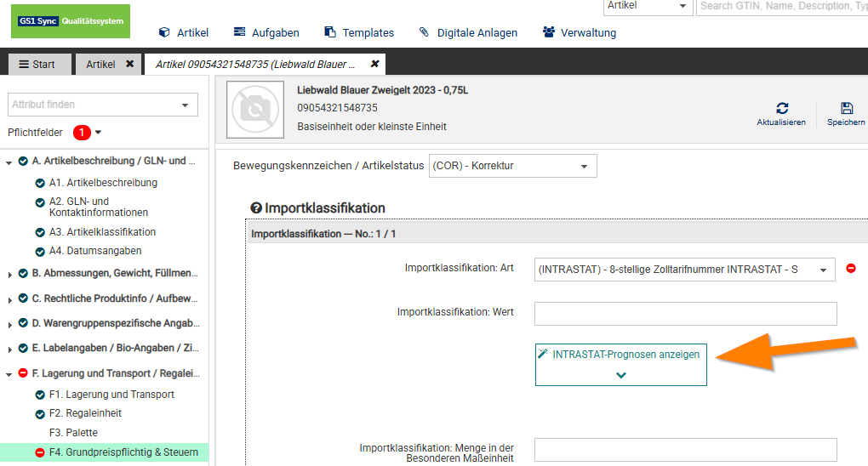868x466 pixels.
Task: Click the Speichern floppy disk icon
Action: 847,108
